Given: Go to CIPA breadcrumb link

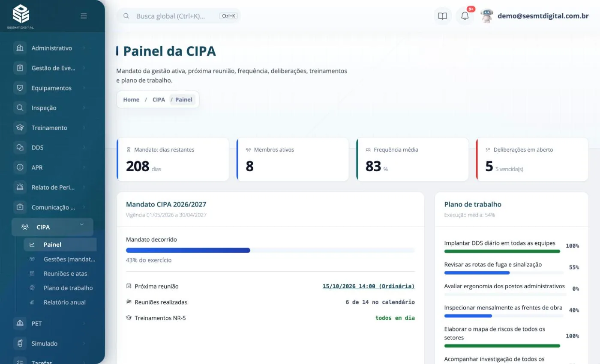Looking at the screenshot, I should click(x=159, y=99).
